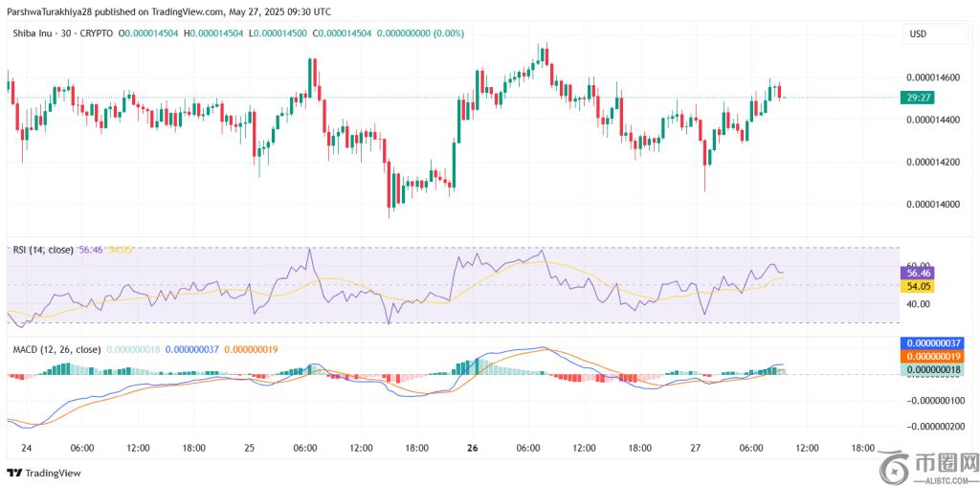Click the TradingView logo in bottom-left corner

click(44, 473)
